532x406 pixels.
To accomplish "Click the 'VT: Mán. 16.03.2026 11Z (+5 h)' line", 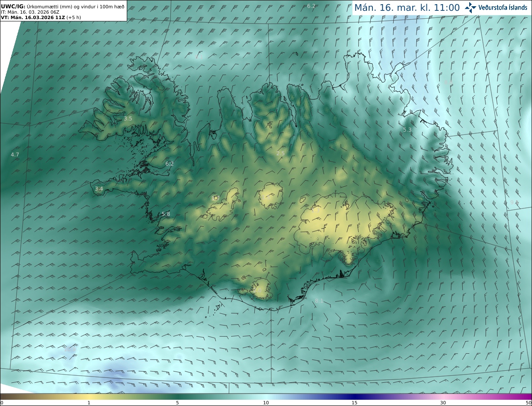I will coord(41,17).
